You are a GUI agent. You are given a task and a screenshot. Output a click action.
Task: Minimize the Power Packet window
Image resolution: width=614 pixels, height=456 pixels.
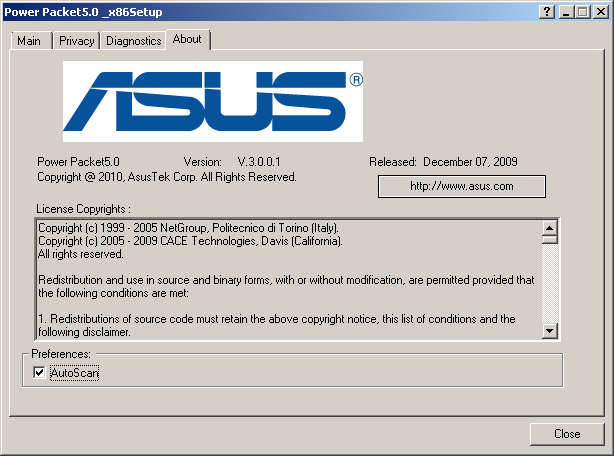click(566, 12)
